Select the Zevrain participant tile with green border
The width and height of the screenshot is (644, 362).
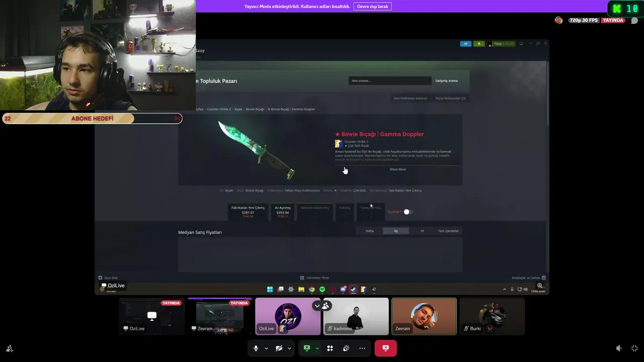[424, 316]
